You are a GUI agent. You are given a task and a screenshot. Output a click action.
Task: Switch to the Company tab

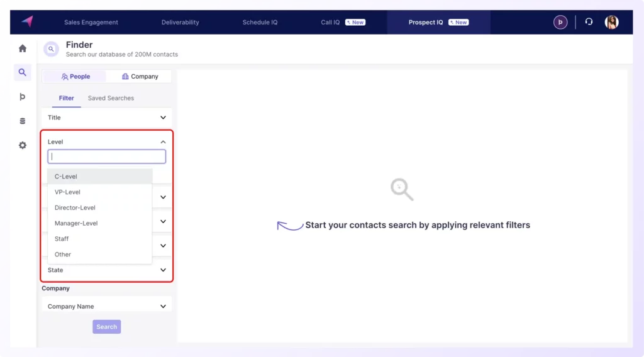point(140,76)
